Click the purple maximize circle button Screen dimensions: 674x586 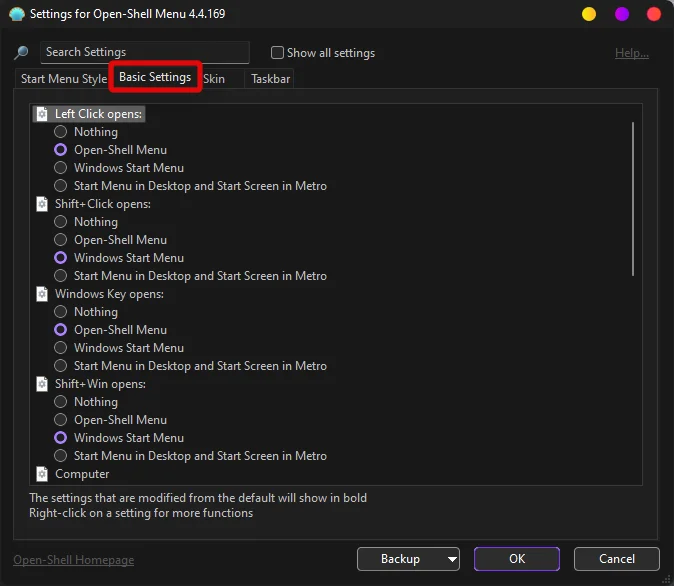(622, 14)
